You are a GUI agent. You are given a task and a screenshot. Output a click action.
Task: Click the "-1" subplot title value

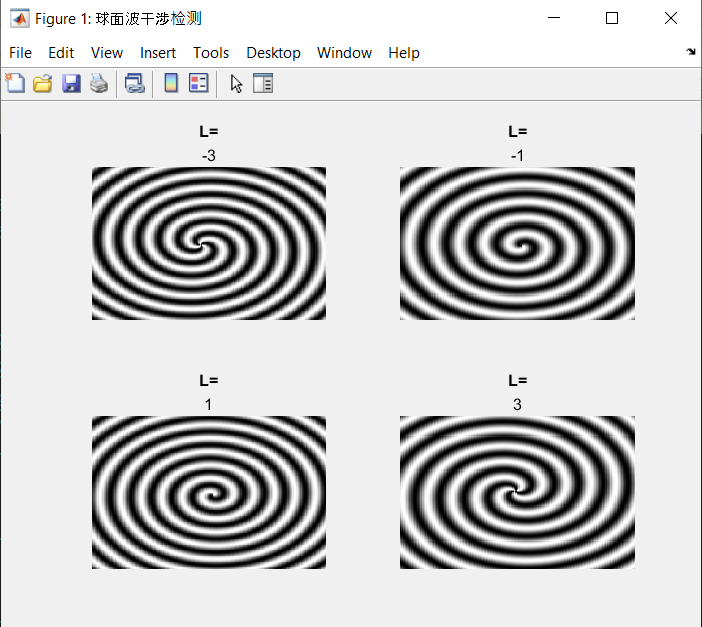click(517, 156)
